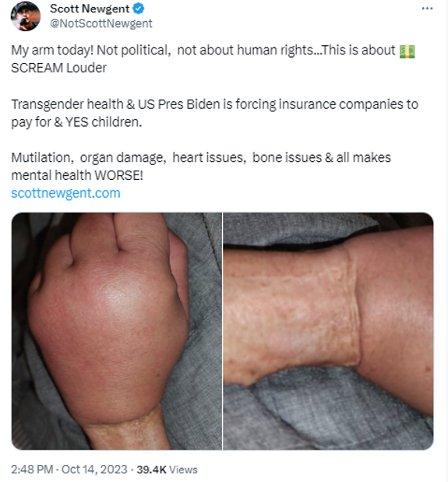Click the 'pay for & YES children' line
This screenshot has height=482, width=448.
76,122
